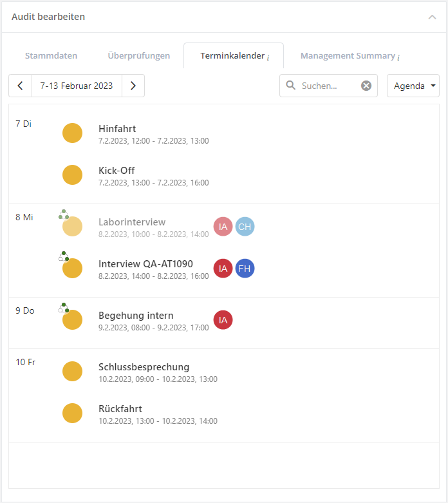The image size is (448, 503).
Task: Advance to next week with right arrow
Action: tap(133, 86)
